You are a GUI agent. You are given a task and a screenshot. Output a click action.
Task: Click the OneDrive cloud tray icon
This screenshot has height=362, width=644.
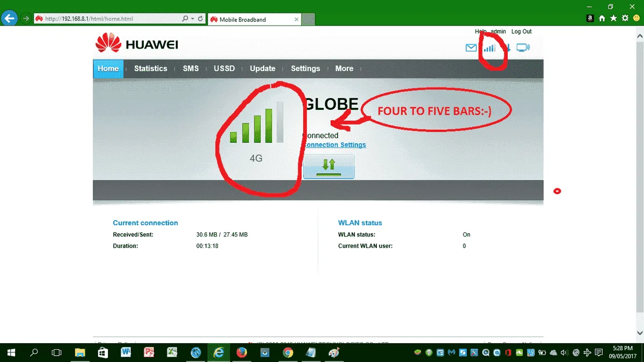tap(553, 352)
